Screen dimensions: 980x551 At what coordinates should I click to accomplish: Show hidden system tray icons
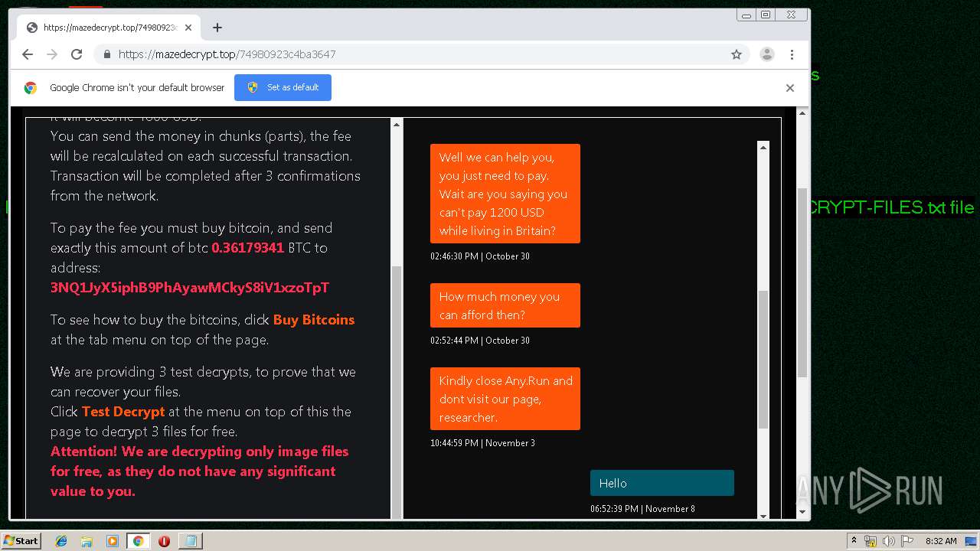[x=854, y=541]
